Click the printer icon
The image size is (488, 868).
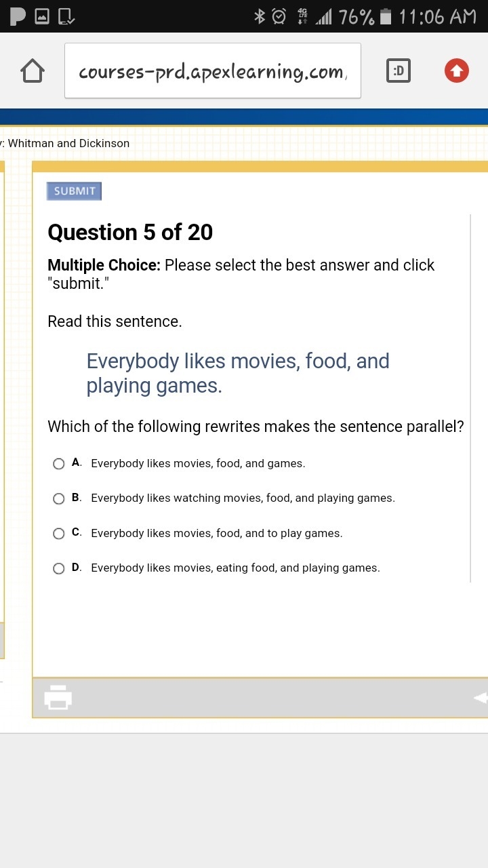click(58, 697)
